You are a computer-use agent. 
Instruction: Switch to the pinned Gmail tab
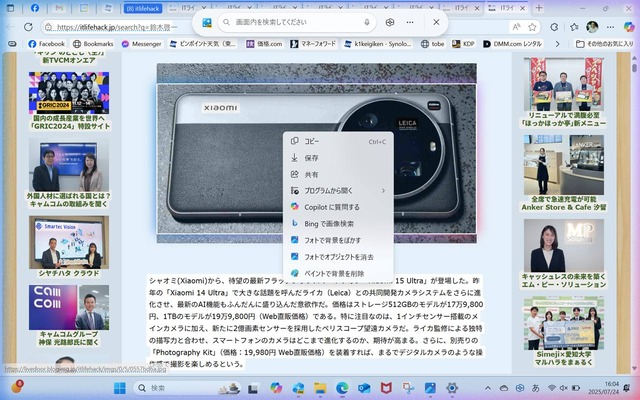pos(59,8)
